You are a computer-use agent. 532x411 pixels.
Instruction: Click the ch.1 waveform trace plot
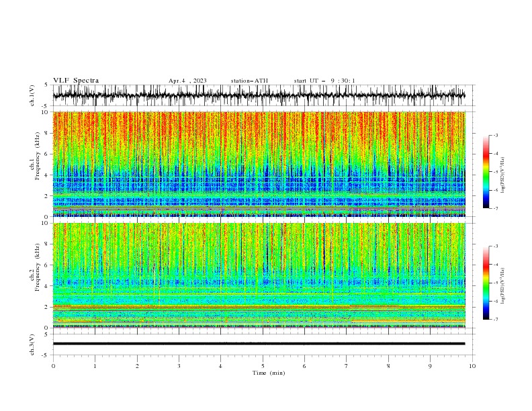[x=259, y=95]
